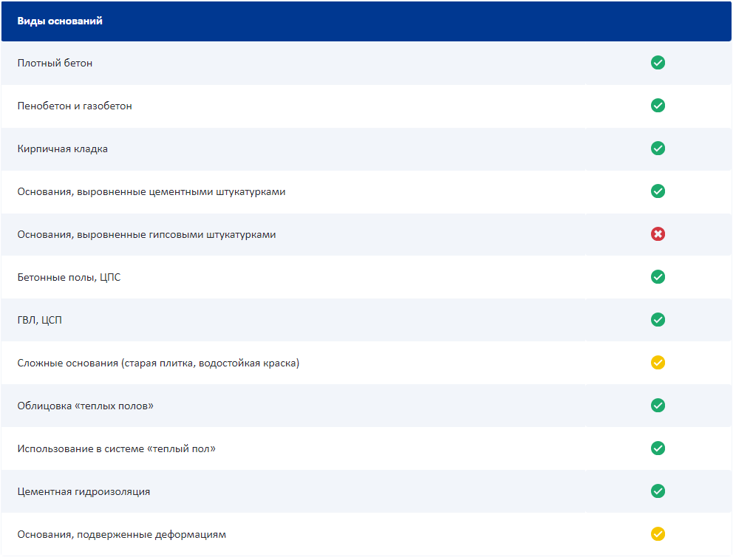Click yellow checkmark for подверженные деформациям row
This screenshot has height=560, width=733.
[x=658, y=534]
